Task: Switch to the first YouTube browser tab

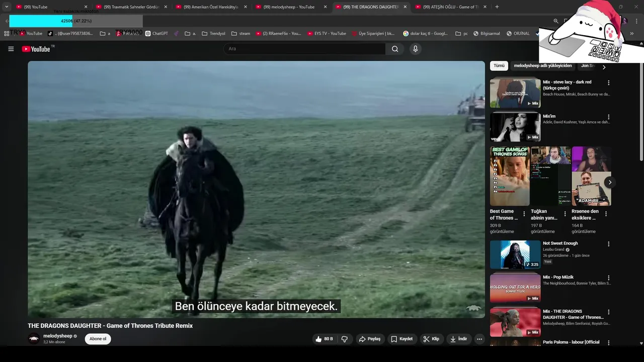Action: tap(50, 7)
